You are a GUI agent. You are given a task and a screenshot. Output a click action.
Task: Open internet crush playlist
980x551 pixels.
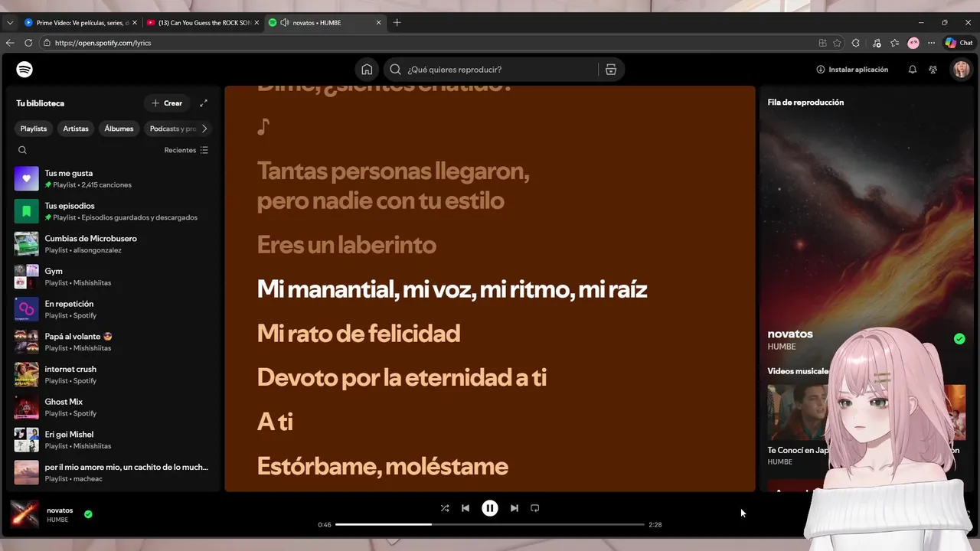coord(112,374)
